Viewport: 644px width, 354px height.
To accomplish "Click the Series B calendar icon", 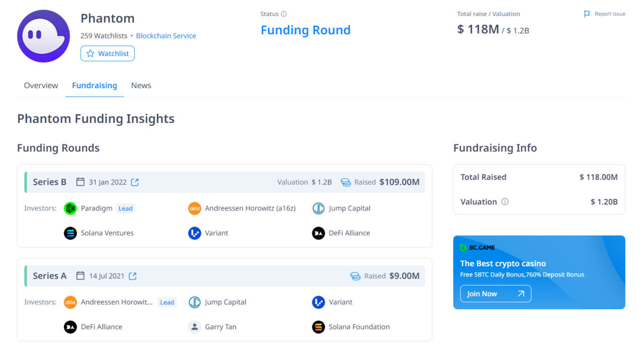I will [x=80, y=182].
